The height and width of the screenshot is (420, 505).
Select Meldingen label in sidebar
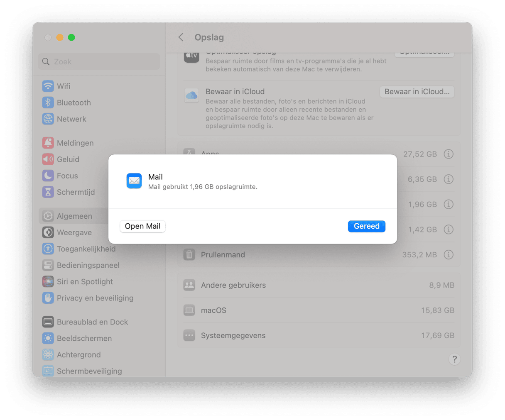click(x=75, y=143)
